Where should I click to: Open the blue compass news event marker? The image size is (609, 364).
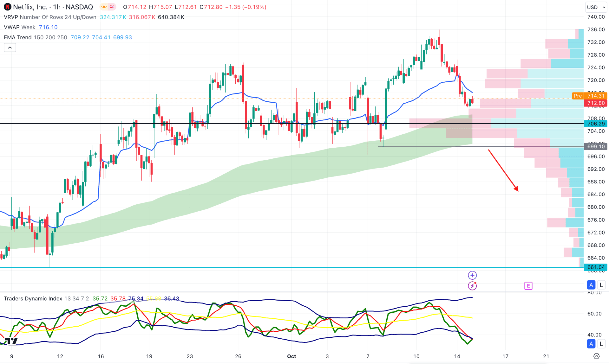(x=472, y=275)
